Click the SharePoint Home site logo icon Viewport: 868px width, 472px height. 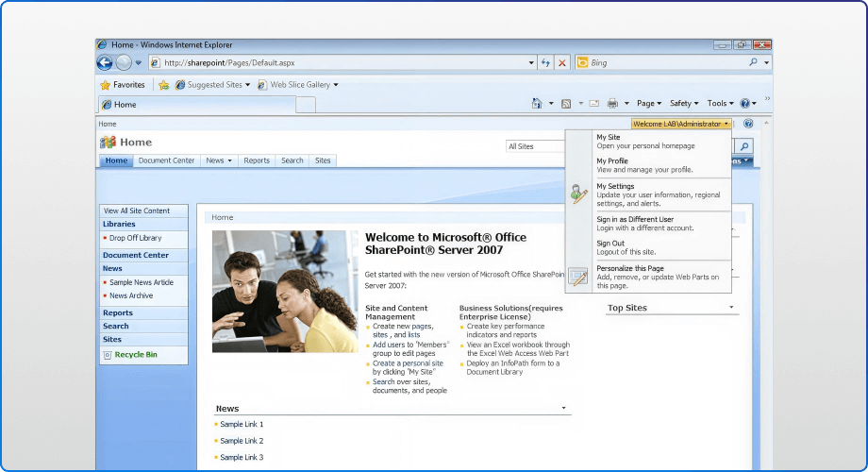[x=108, y=143]
